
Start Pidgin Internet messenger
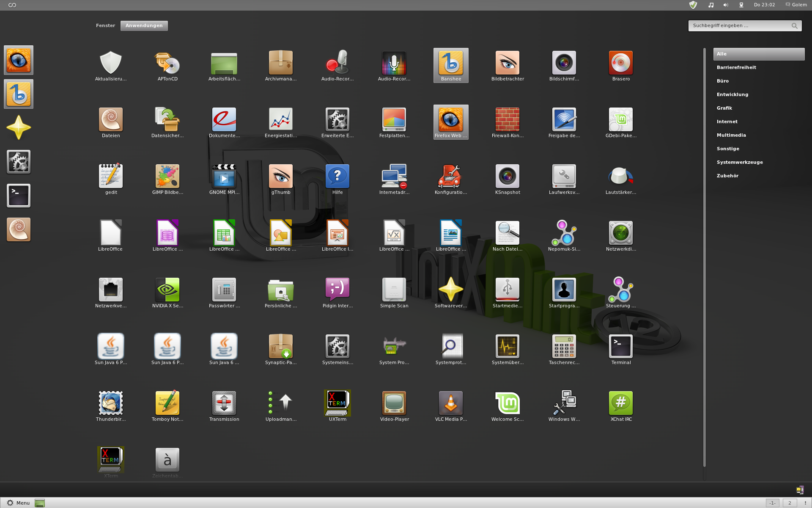pos(337,293)
